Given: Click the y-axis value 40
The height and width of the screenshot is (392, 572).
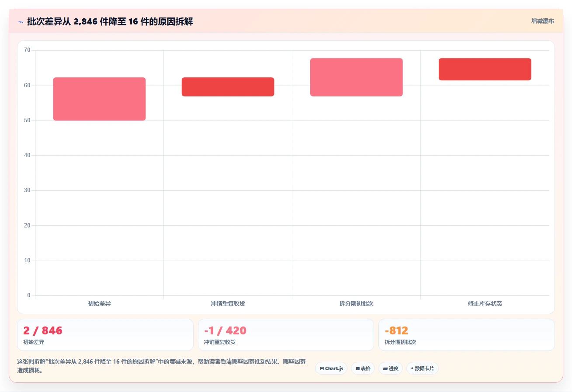Looking at the screenshot, I should click(27, 155).
